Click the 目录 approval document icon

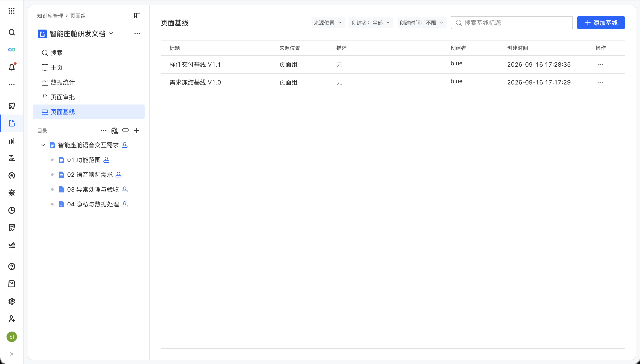tap(115, 131)
